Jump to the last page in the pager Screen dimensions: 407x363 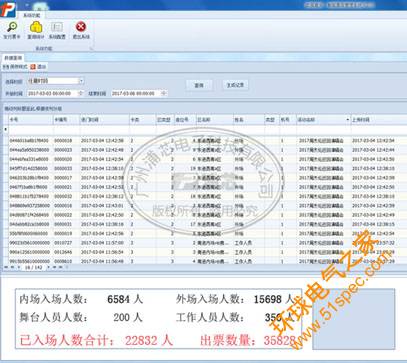(61, 267)
